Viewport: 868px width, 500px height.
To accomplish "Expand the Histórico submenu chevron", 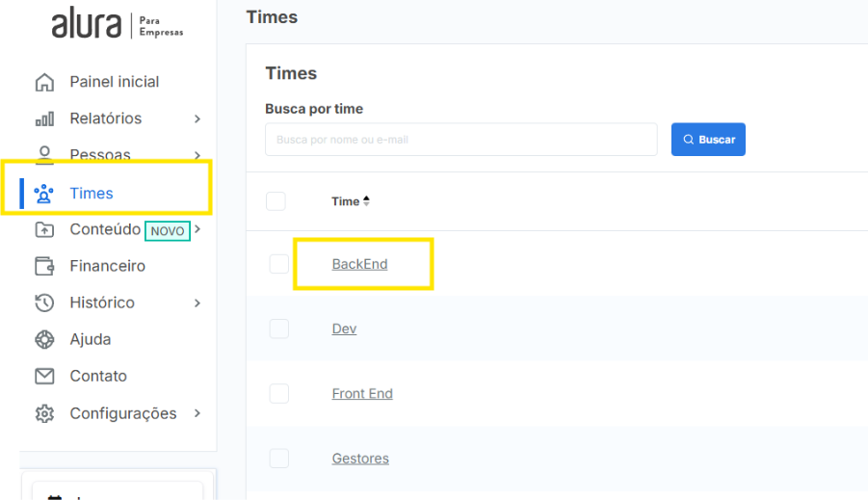I will tap(197, 303).
